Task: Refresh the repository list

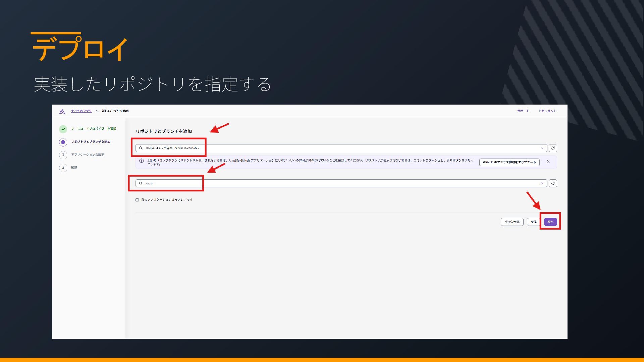Action: pos(553,148)
